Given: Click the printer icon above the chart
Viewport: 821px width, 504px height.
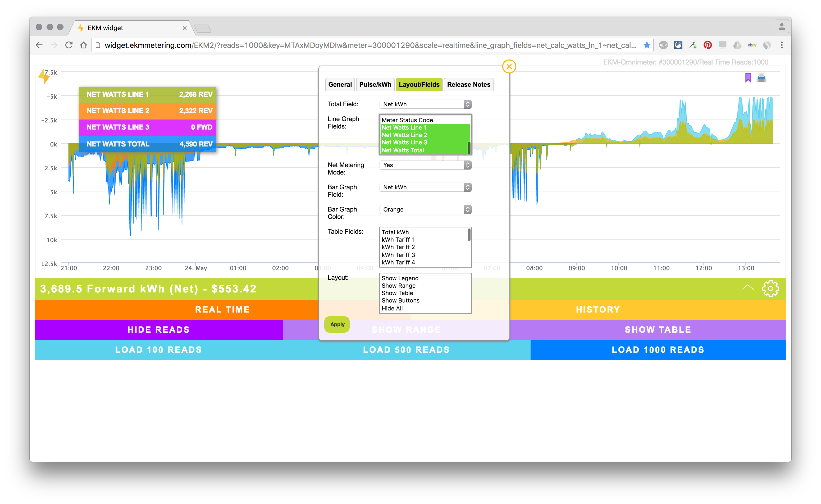Looking at the screenshot, I should pyautogui.click(x=761, y=78).
